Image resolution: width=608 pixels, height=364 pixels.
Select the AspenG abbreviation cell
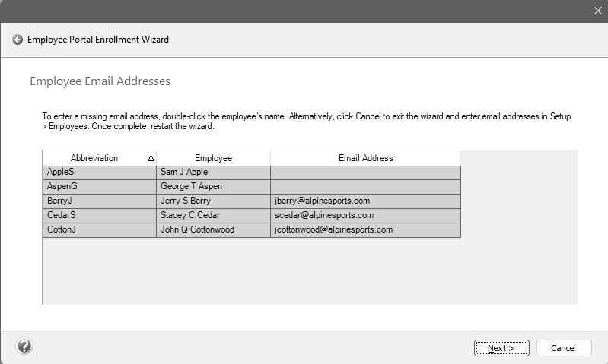99,187
